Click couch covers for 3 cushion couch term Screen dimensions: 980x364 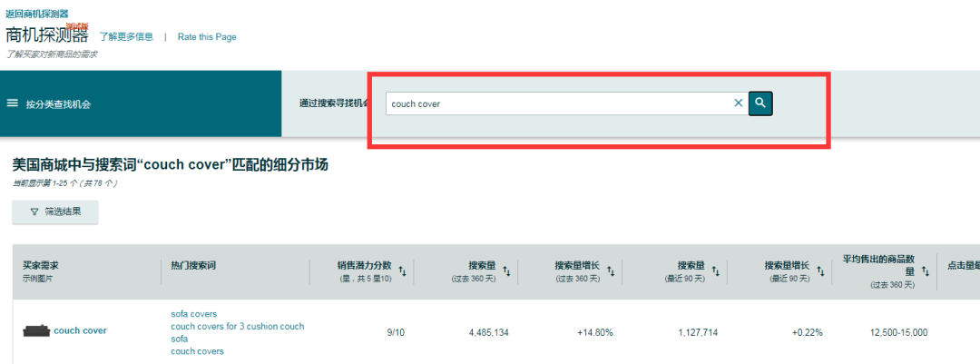[x=238, y=327]
